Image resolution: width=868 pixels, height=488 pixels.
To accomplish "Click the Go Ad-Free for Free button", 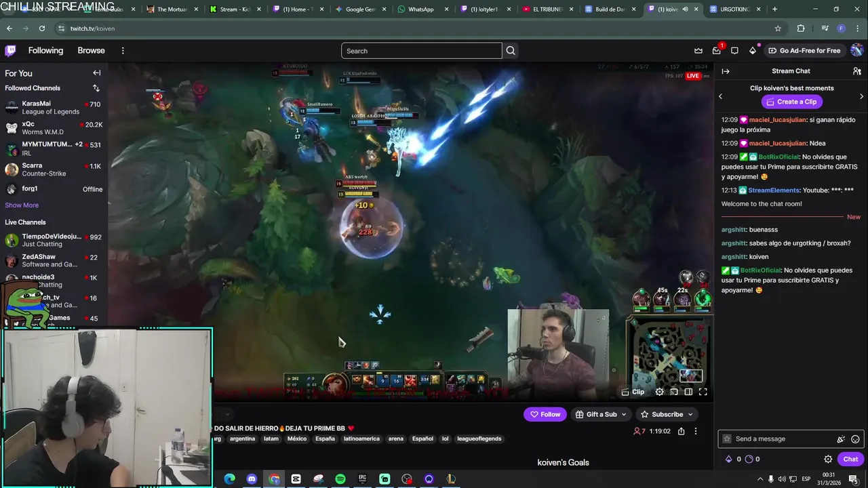I will [804, 51].
